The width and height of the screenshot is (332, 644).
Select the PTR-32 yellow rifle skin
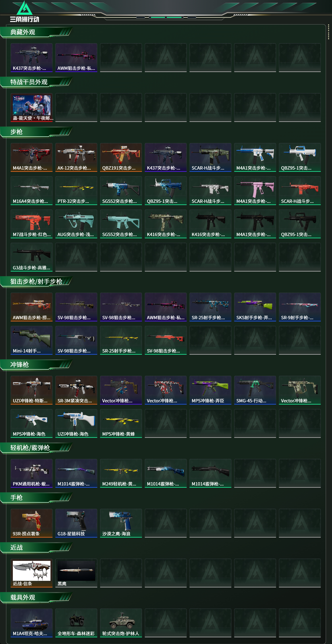pyautogui.click(x=76, y=190)
